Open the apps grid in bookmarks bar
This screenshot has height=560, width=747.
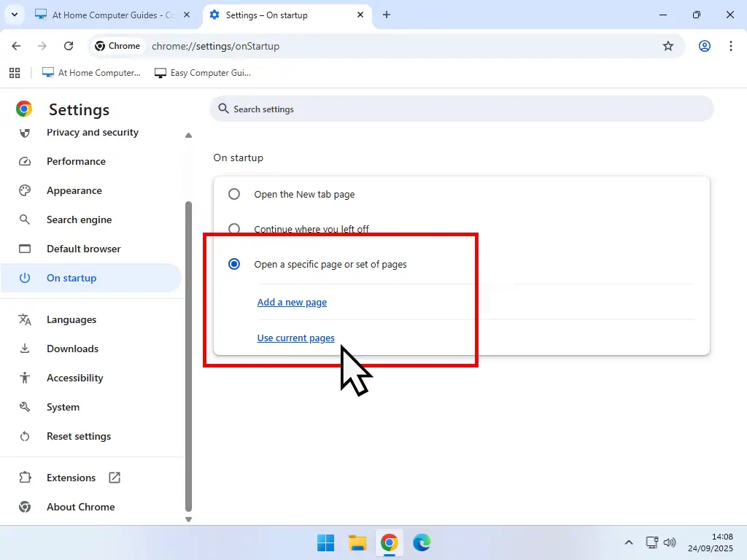point(14,73)
